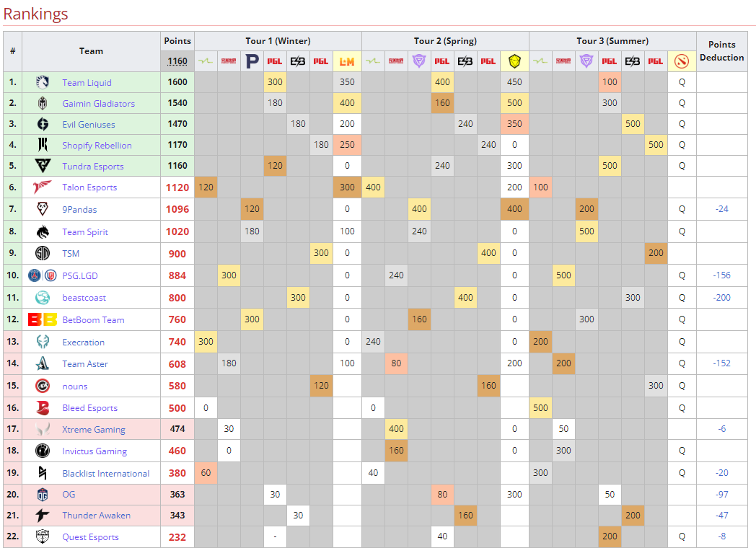
Task: Open the Thunder Awaken link
Action: [97, 516]
